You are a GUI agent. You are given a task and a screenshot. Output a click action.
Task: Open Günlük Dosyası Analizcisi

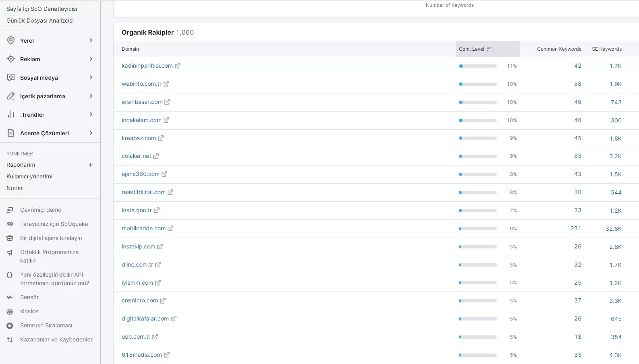pyautogui.click(x=40, y=21)
